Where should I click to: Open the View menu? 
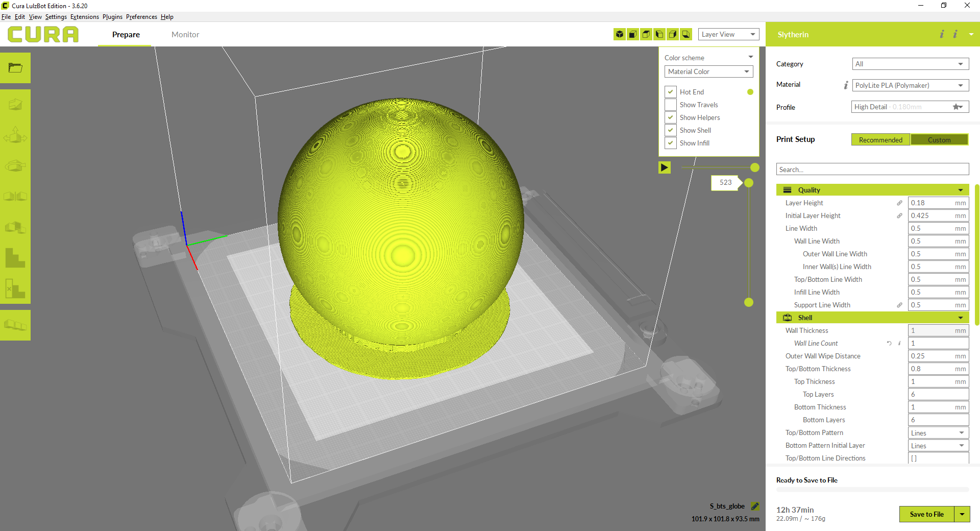[35, 17]
